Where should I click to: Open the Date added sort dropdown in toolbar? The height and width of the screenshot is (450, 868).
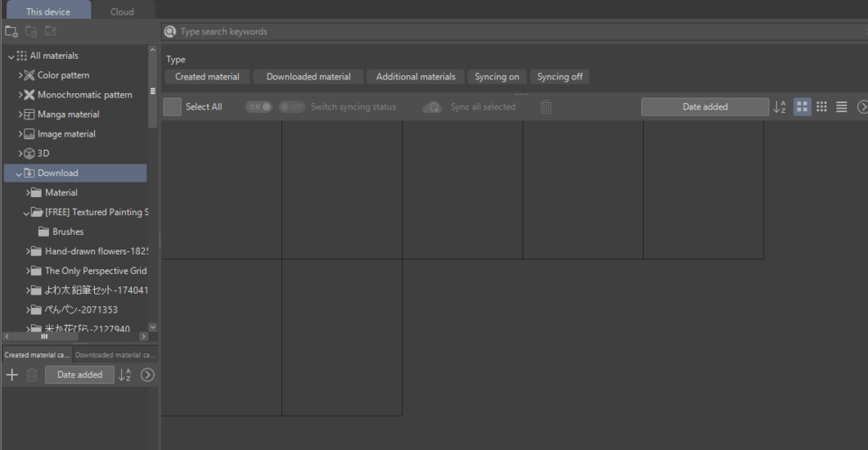click(704, 107)
